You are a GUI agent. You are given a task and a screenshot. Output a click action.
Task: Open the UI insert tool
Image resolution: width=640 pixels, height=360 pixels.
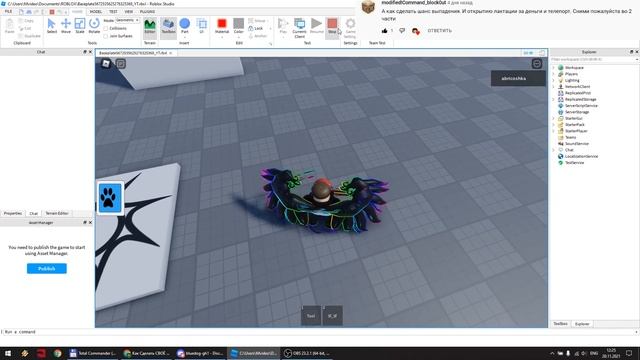pyautogui.click(x=201, y=25)
